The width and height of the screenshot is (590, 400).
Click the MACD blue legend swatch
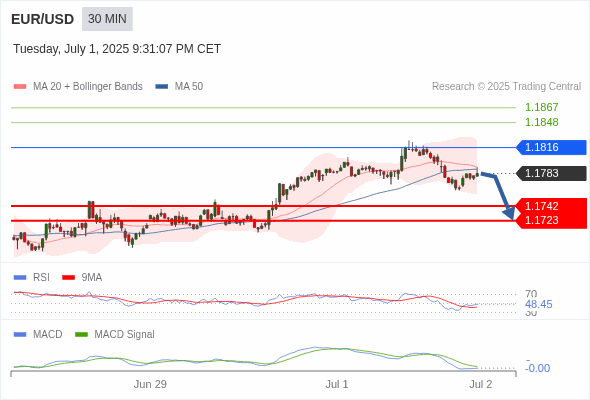(x=20, y=335)
